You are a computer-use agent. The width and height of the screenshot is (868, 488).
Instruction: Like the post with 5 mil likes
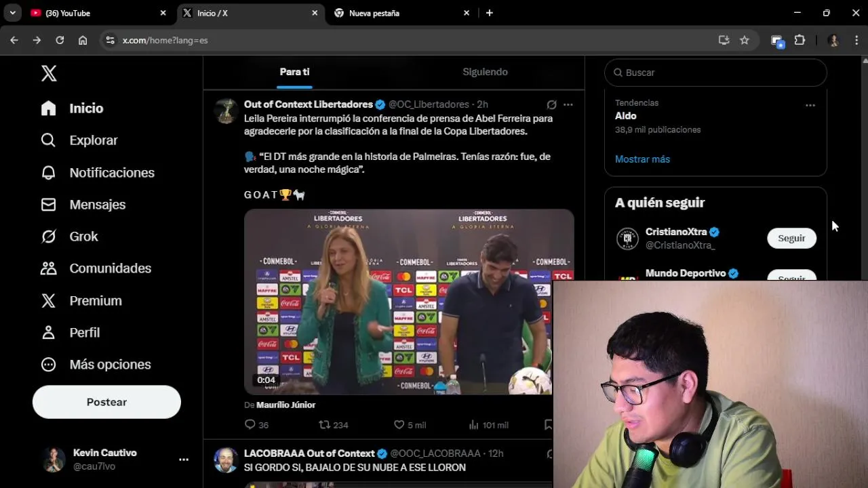(410, 425)
